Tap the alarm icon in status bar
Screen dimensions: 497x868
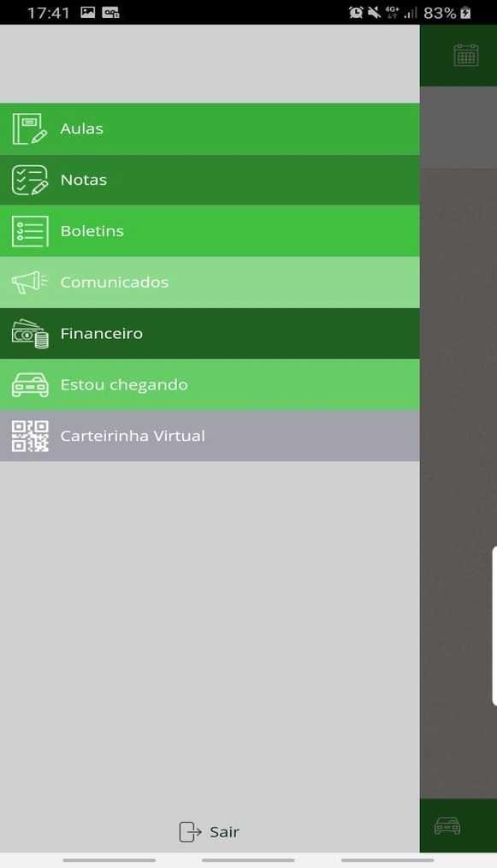coord(356,12)
